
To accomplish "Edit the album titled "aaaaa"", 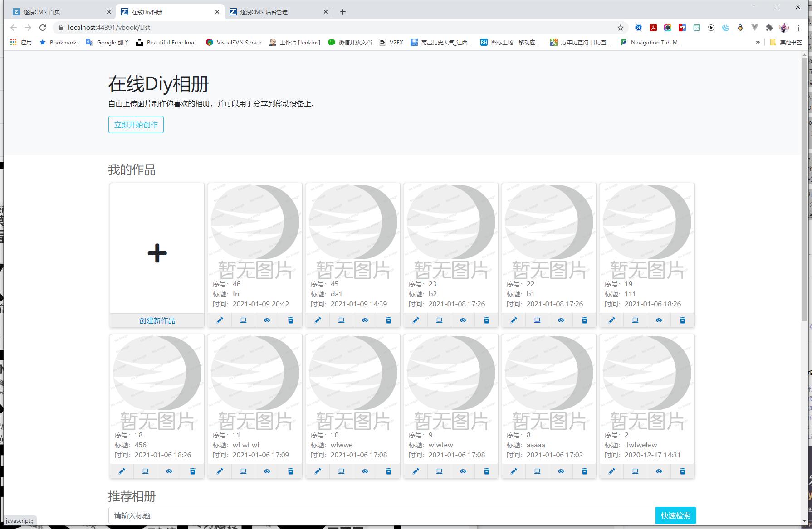I will [514, 471].
